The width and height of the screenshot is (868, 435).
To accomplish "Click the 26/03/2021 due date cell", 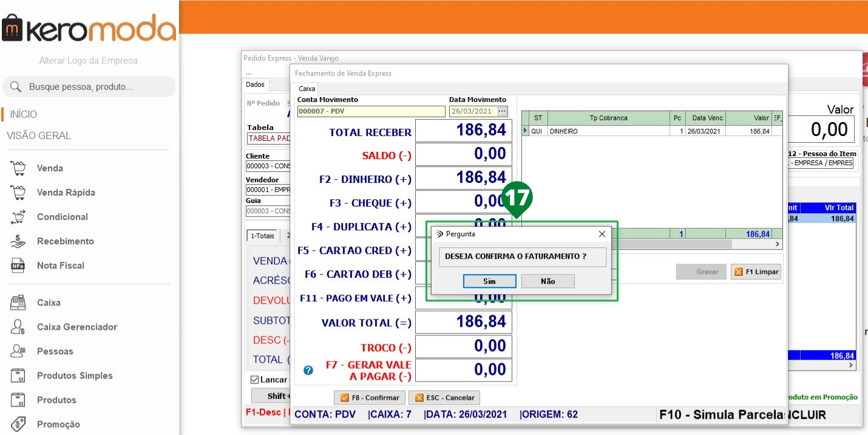I will (x=705, y=131).
